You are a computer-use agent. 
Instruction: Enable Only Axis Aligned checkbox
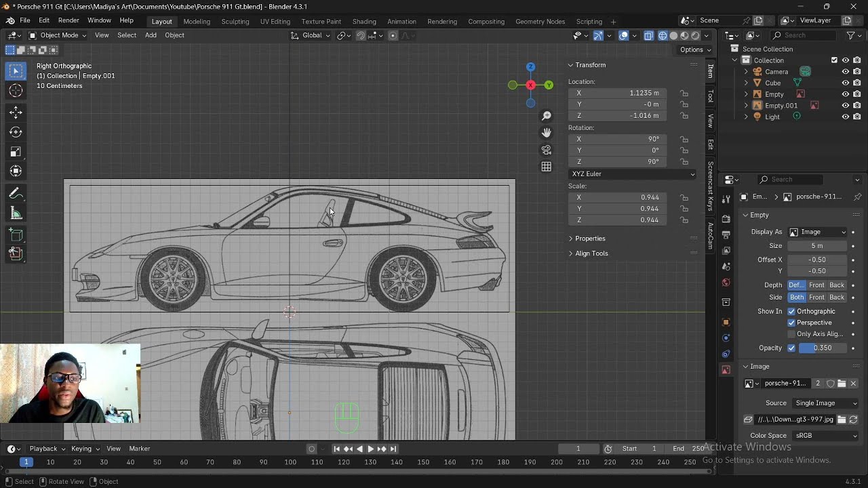pyautogui.click(x=791, y=334)
